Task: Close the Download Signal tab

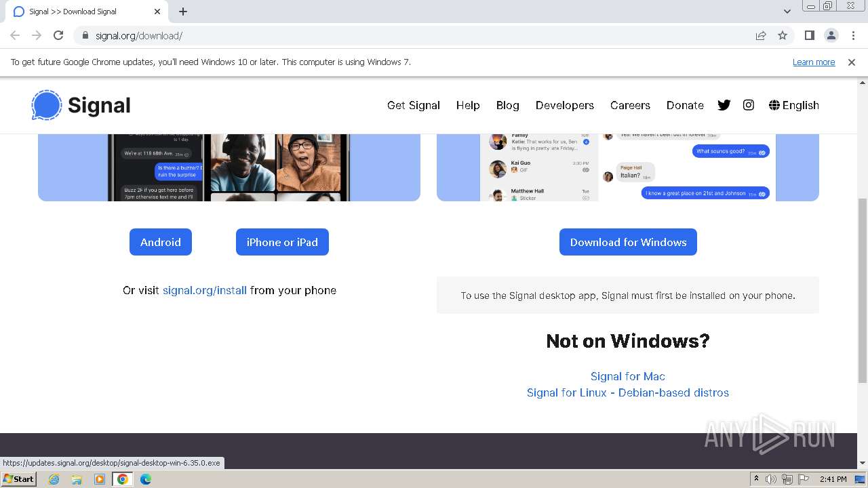Action: [x=157, y=12]
